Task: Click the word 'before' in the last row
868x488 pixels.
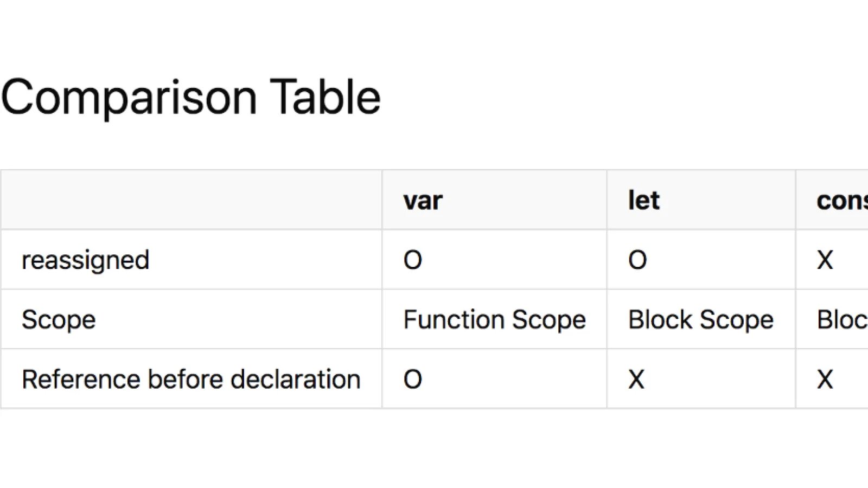Action: [185, 380]
